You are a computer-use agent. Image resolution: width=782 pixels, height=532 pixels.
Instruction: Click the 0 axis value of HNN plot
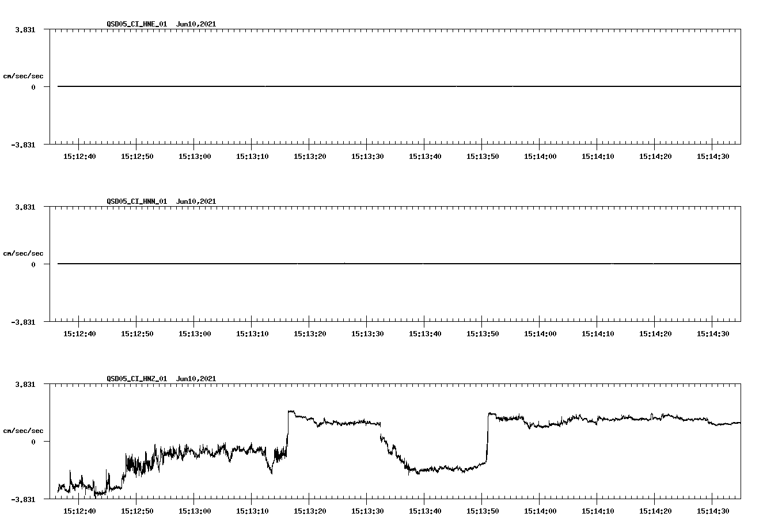(x=33, y=265)
